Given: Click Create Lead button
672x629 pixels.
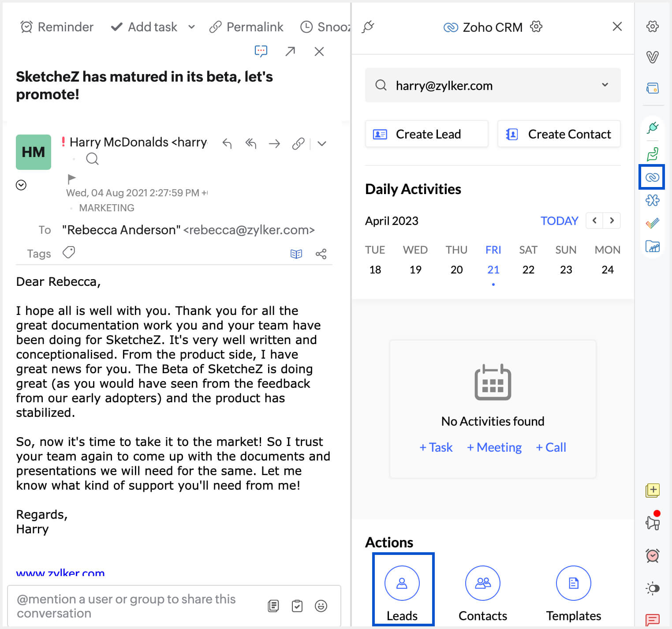Looking at the screenshot, I should click(x=427, y=134).
